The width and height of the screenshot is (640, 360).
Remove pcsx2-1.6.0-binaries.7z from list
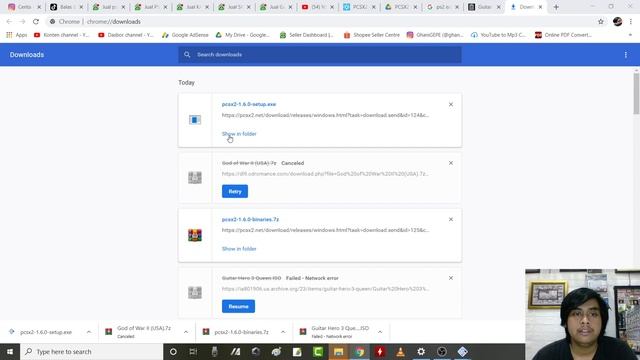coord(451,219)
